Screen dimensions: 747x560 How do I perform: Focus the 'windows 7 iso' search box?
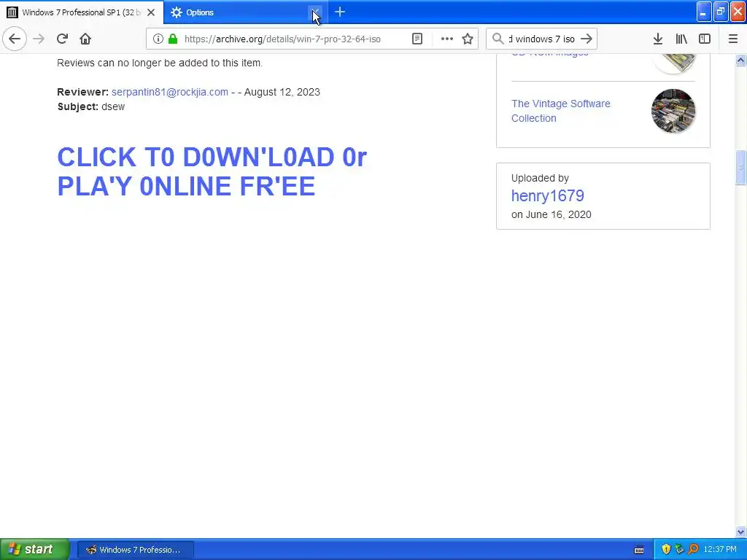click(x=542, y=39)
